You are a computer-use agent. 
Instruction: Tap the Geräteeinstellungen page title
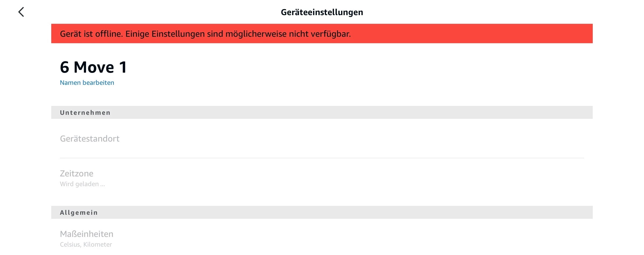pyautogui.click(x=322, y=12)
